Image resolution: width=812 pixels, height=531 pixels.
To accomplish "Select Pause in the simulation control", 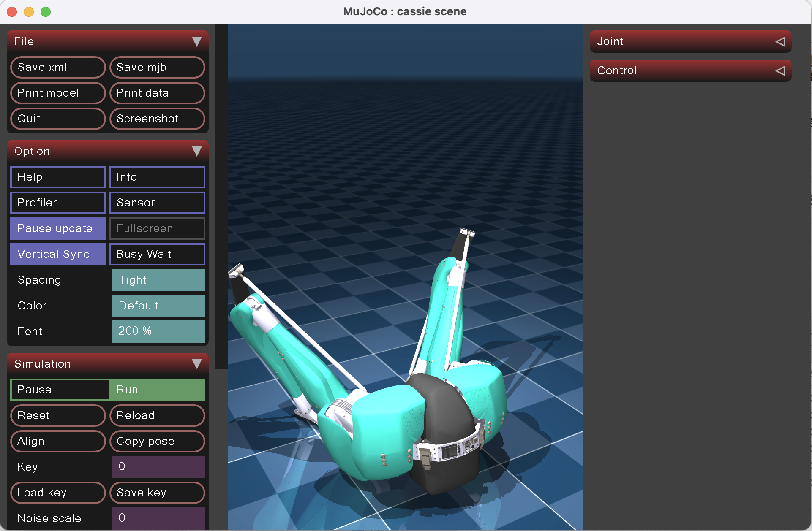I will coord(60,390).
